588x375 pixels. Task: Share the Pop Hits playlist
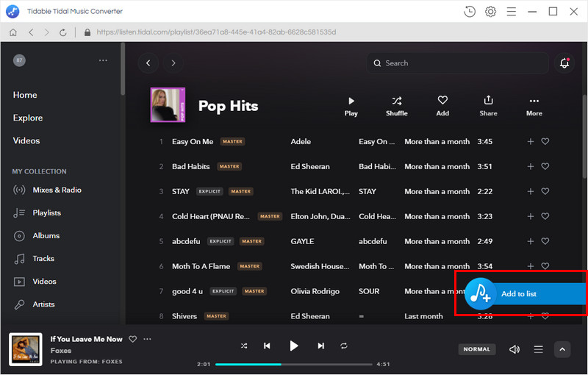click(x=488, y=107)
